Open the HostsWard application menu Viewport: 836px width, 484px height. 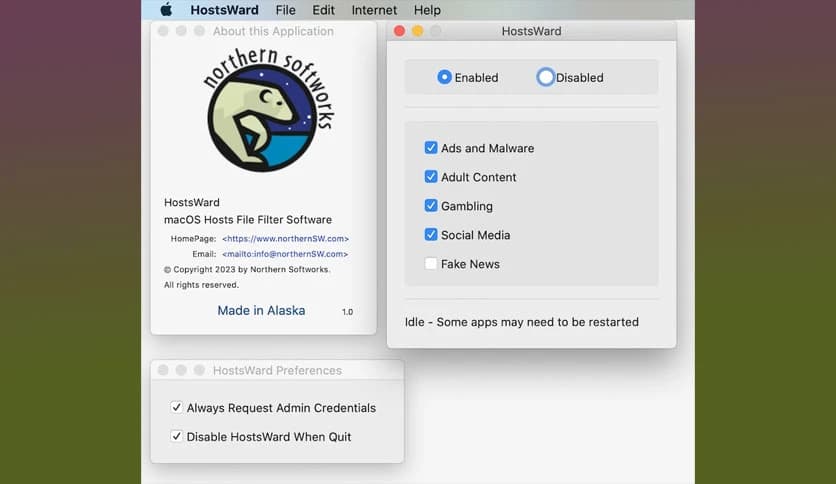click(224, 10)
